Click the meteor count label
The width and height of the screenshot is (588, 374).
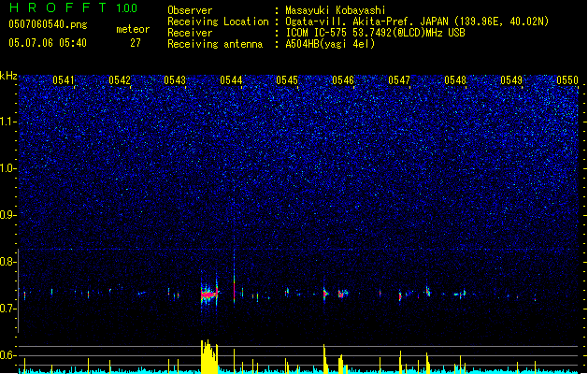coord(133,29)
